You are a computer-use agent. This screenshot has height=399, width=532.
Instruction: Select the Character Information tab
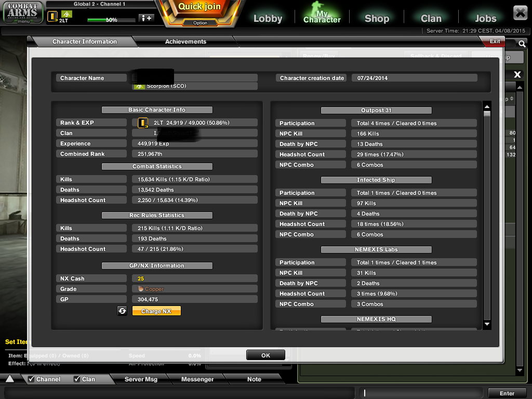tap(85, 42)
